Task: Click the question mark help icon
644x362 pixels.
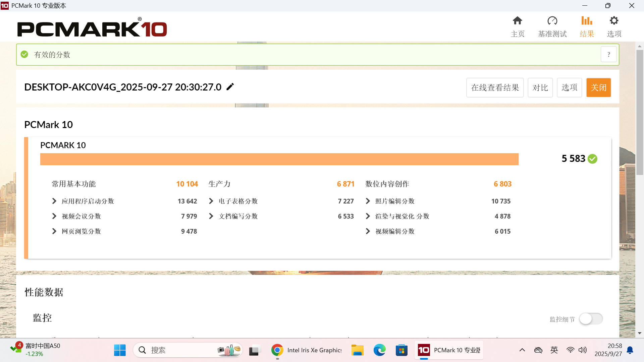Action: 608,55
